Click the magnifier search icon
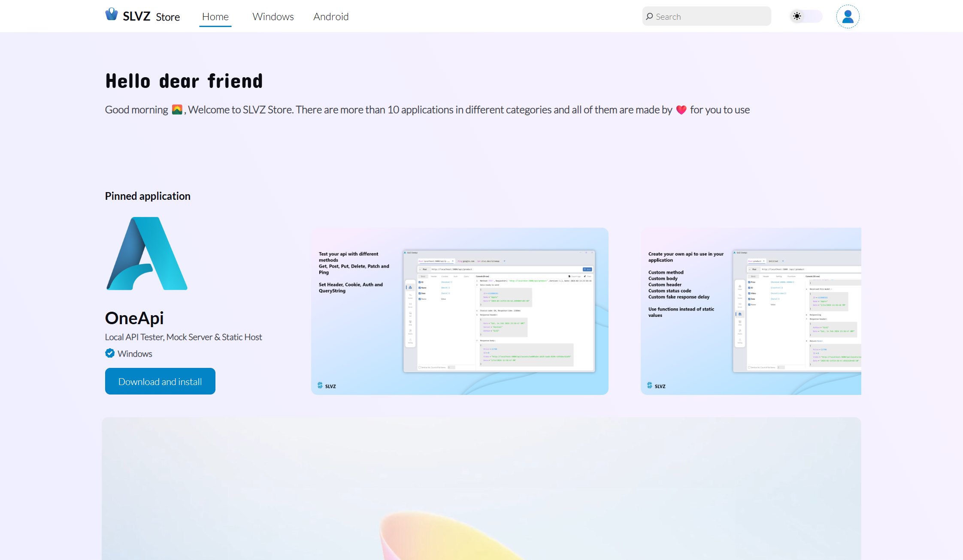 pyautogui.click(x=650, y=17)
